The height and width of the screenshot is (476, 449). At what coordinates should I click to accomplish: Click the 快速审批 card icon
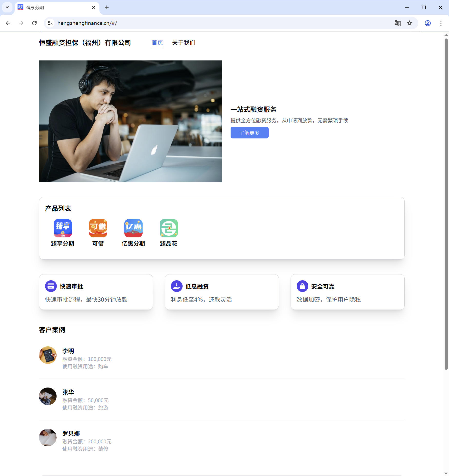click(51, 286)
